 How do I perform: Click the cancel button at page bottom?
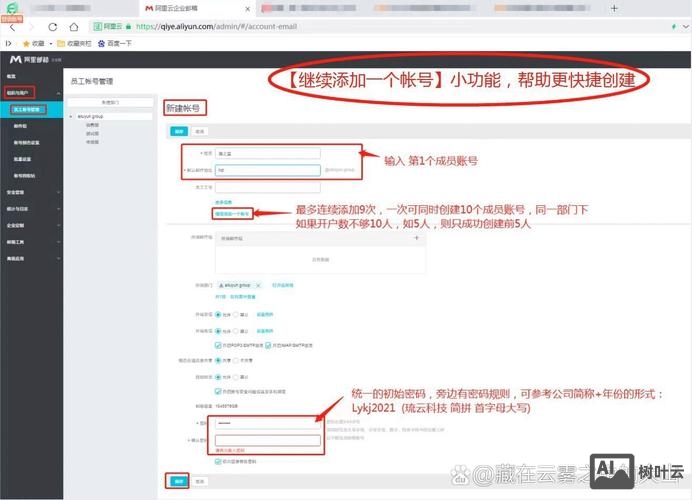[200, 481]
